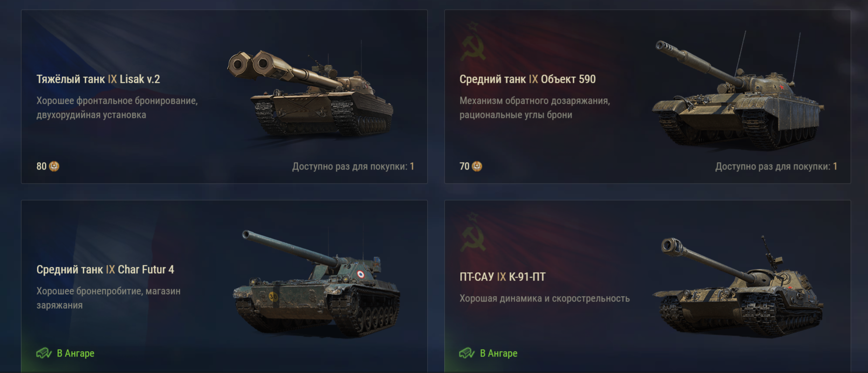
Task: Open the Объект 590 tank image
Action: [737, 90]
